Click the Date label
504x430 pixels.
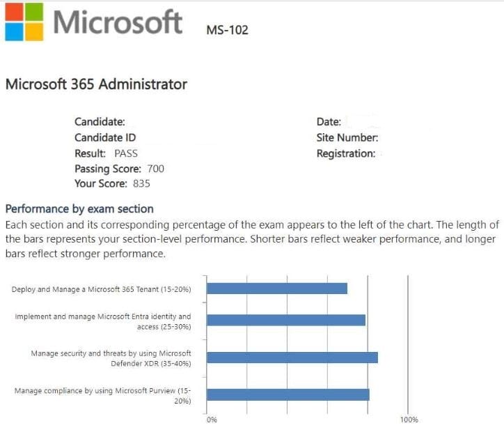[329, 122]
